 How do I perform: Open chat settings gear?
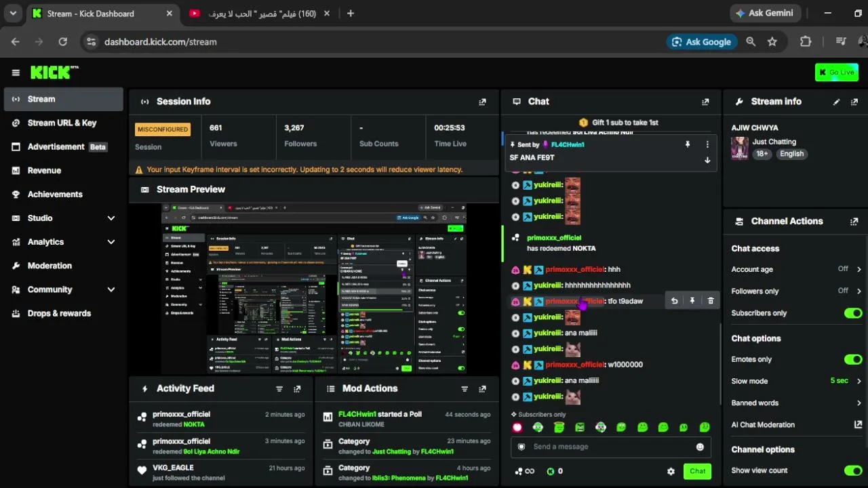[x=671, y=472]
